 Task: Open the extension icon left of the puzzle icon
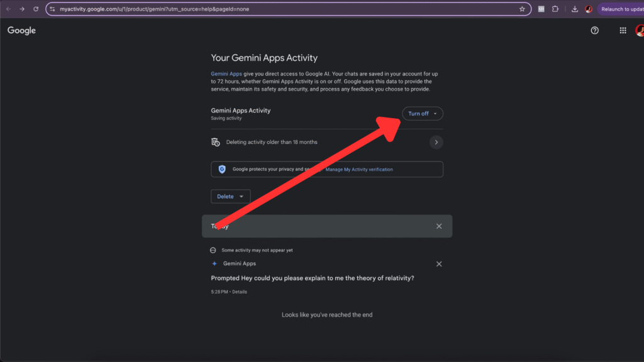click(541, 9)
